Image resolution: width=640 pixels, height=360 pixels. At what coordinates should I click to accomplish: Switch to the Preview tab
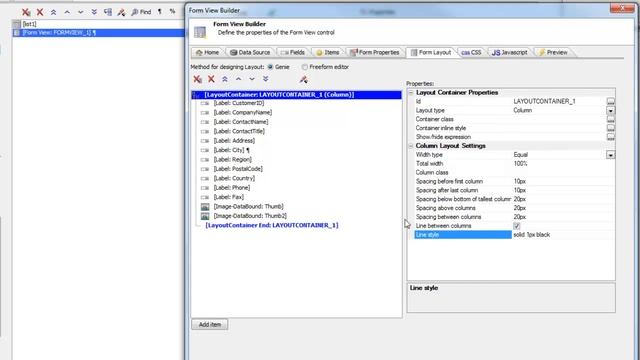pos(553,53)
